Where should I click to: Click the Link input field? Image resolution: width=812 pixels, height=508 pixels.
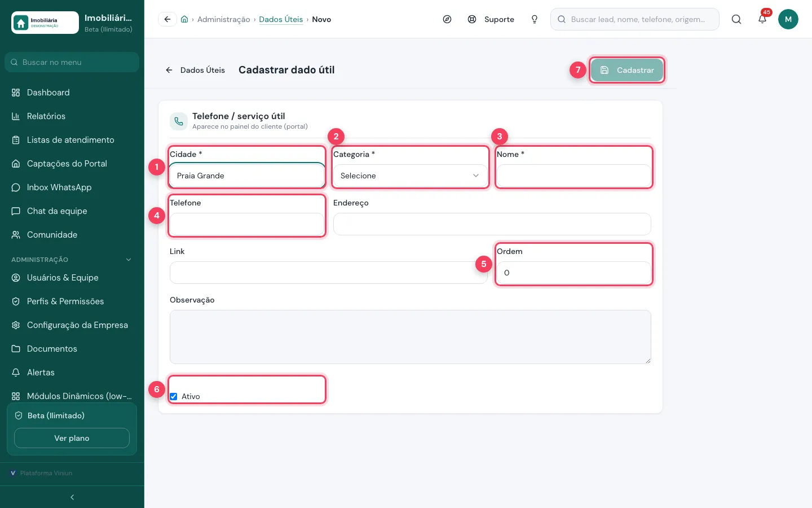tap(329, 273)
